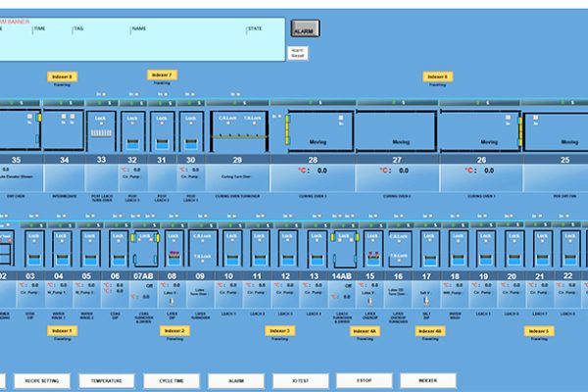The image size is (588, 392).
Task: Click the station 03 dip tank graphic
Action: 34,249
